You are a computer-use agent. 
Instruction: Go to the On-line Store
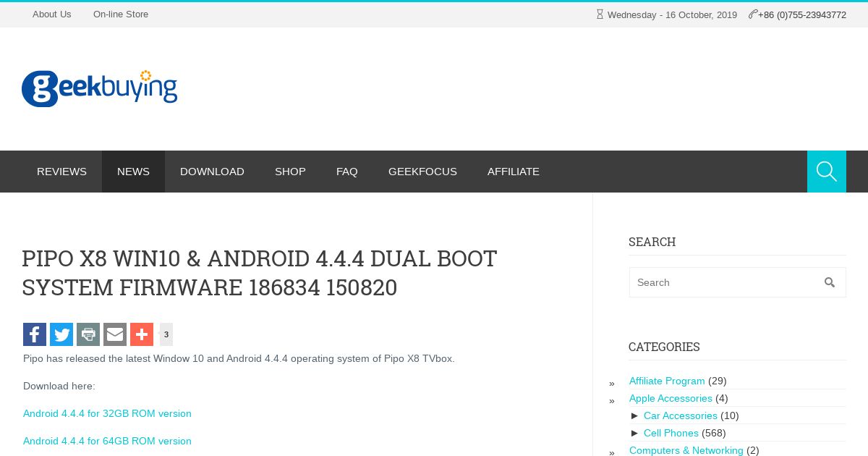121,14
